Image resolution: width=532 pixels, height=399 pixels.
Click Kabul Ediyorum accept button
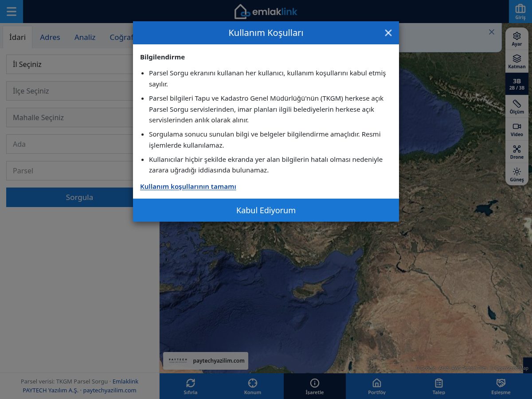(266, 210)
